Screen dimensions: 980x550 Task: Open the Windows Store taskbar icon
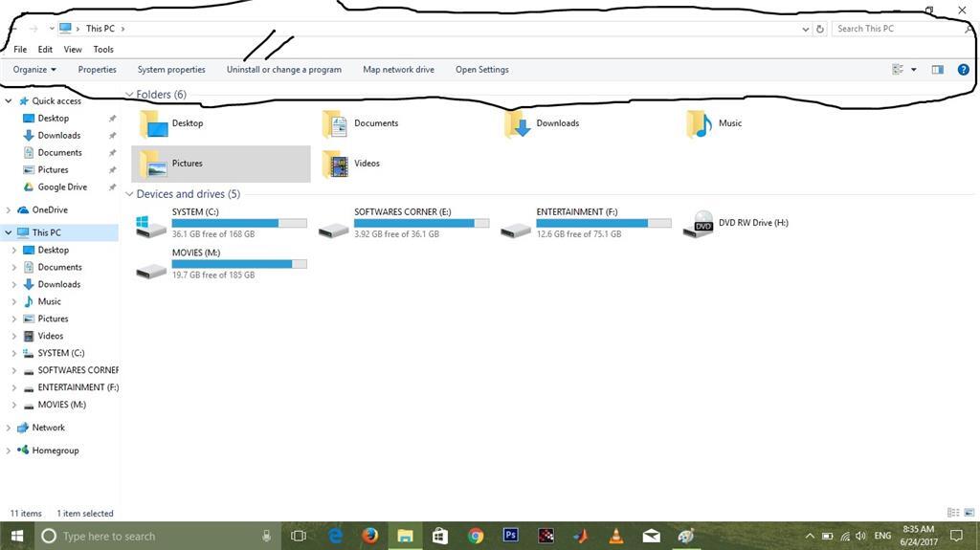pyautogui.click(x=440, y=536)
